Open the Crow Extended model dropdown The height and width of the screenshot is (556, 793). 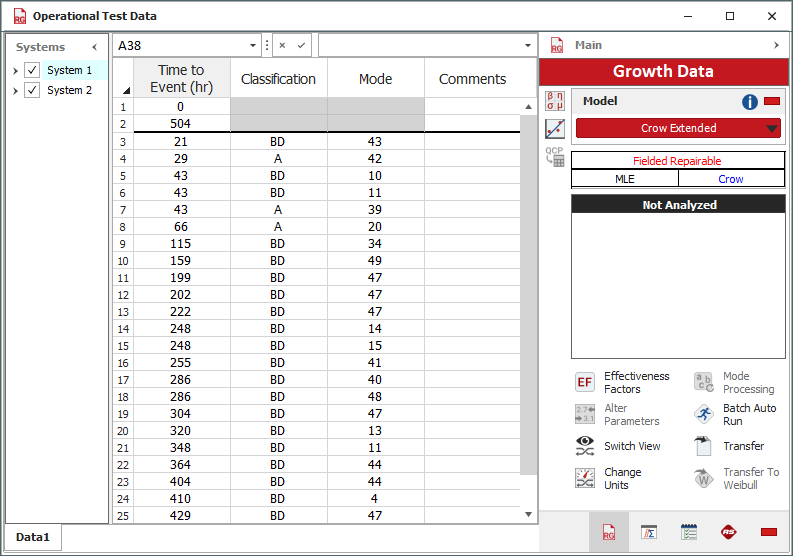click(x=771, y=128)
